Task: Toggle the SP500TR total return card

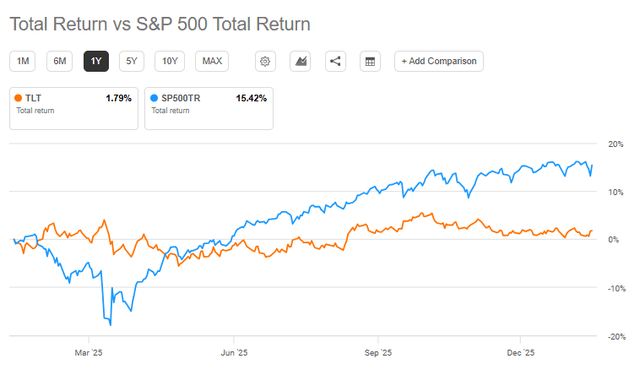Action: pyautogui.click(x=209, y=109)
